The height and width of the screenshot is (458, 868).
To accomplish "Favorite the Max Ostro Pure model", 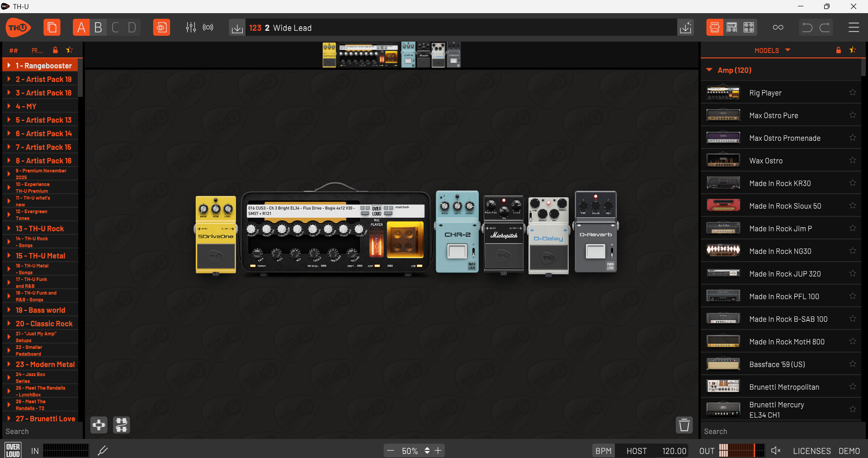I will point(853,115).
